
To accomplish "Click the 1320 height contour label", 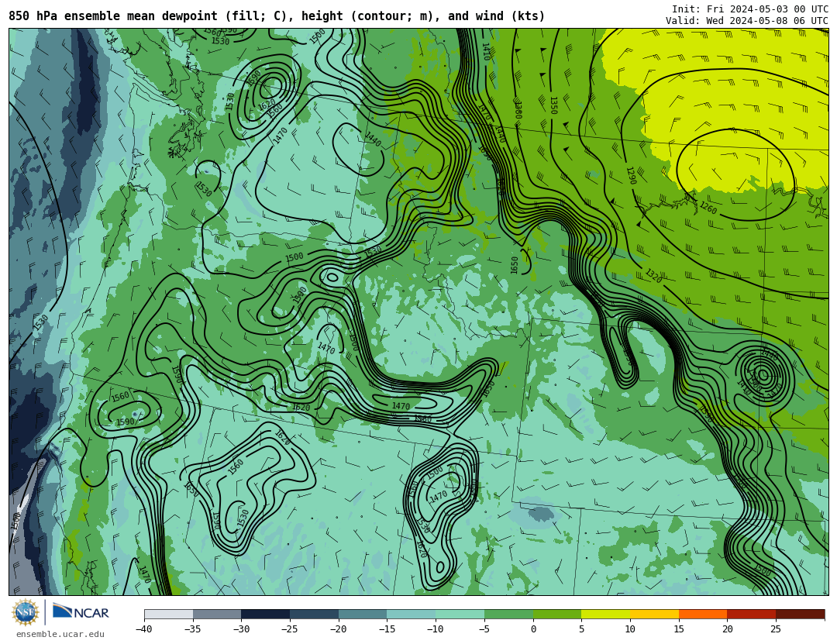I will click(x=653, y=276).
